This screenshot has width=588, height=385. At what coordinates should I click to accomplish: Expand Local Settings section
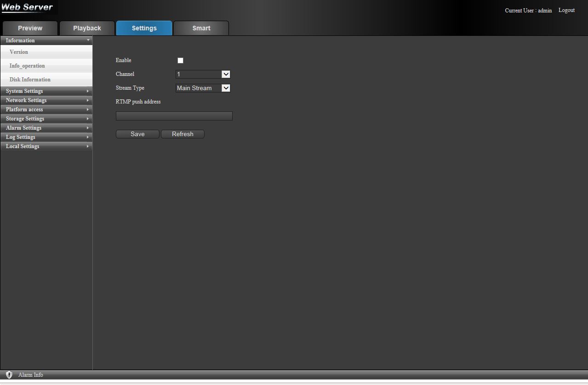coord(46,146)
